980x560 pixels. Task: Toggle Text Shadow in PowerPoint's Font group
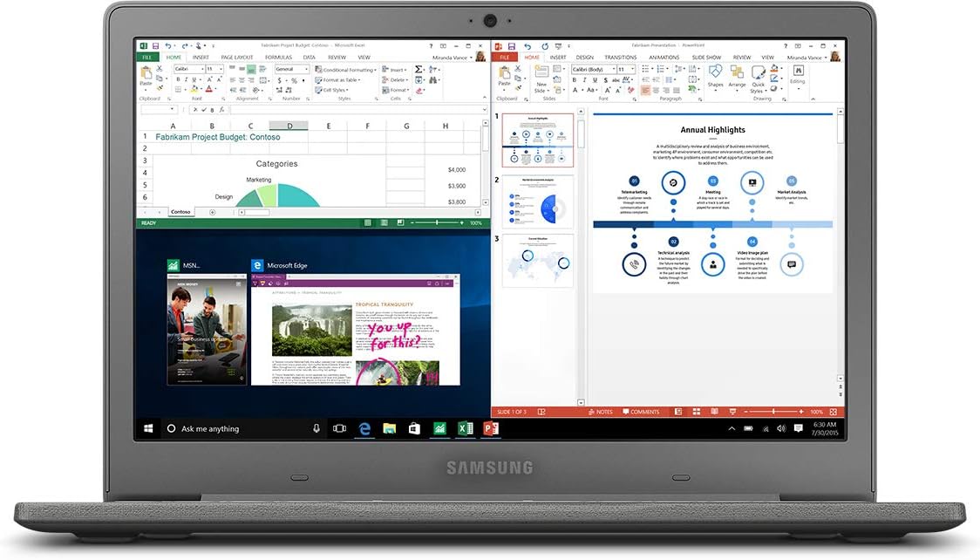[606, 80]
